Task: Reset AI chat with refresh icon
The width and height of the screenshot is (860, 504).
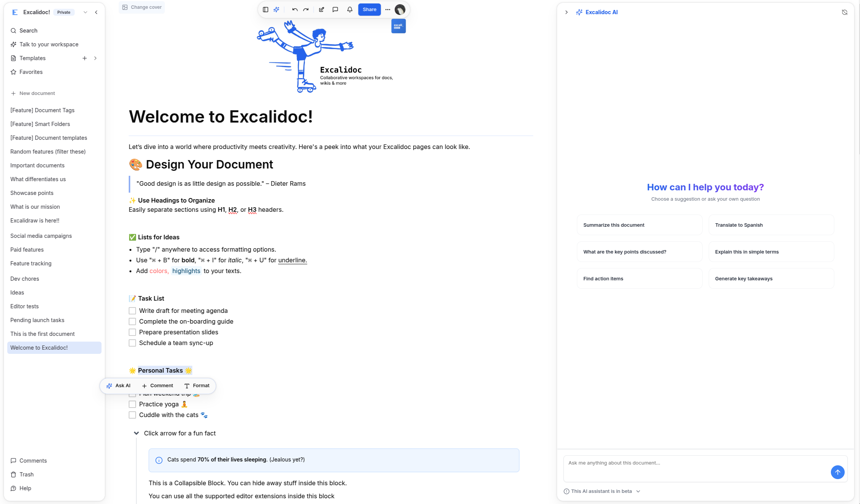Action: (844, 12)
